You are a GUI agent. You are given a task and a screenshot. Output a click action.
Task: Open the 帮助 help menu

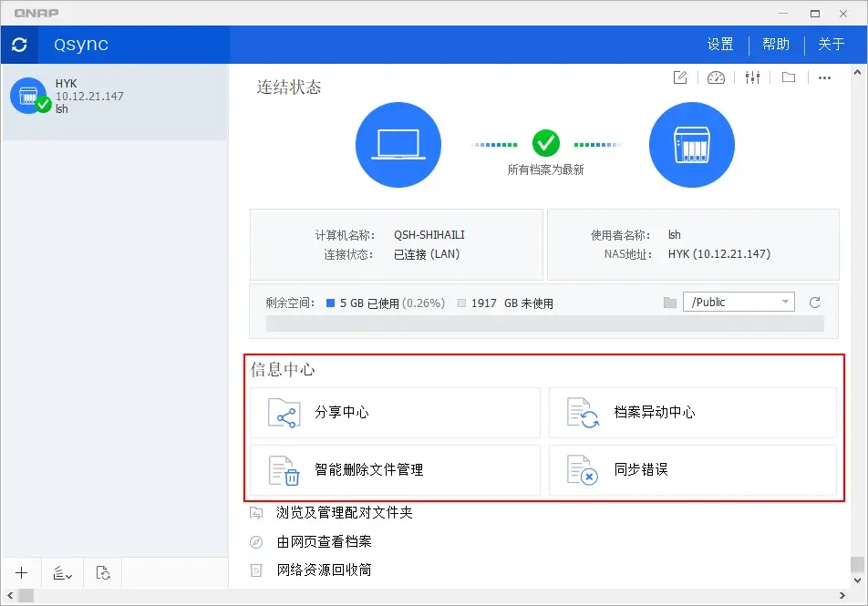click(776, 44)
